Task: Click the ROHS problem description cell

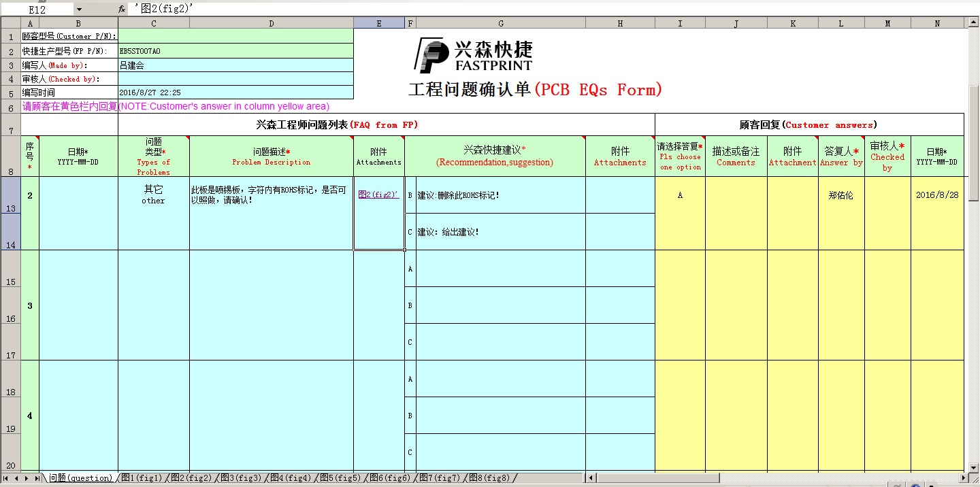Action: 272,214
